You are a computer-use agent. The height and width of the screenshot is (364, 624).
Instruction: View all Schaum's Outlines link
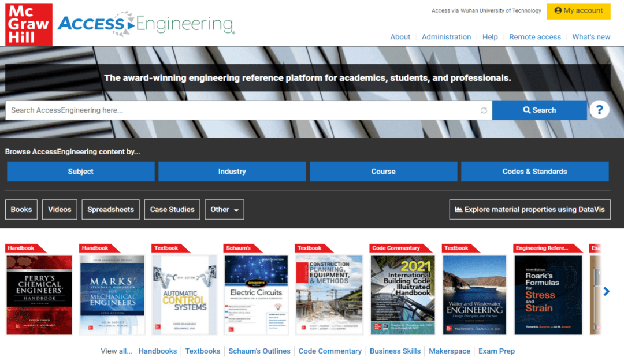click(259, 351)
